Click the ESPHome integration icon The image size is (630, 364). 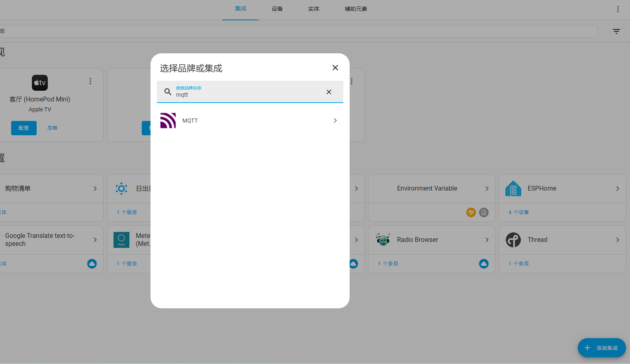click(513, 189)
